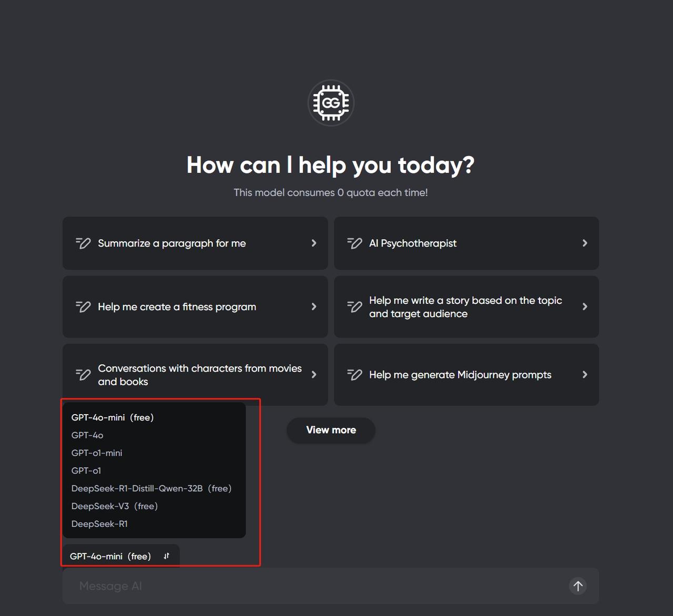
Task: Start the AI Psychotherapist prompt
Action: pyautogui.click(x=466, y=243)
